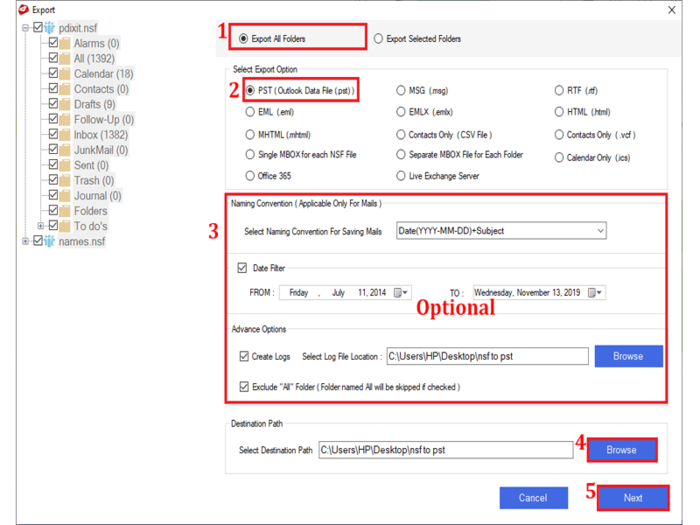Browse for the log file location
This screenshot has width=700, height=525.
[x=629, y=356]
